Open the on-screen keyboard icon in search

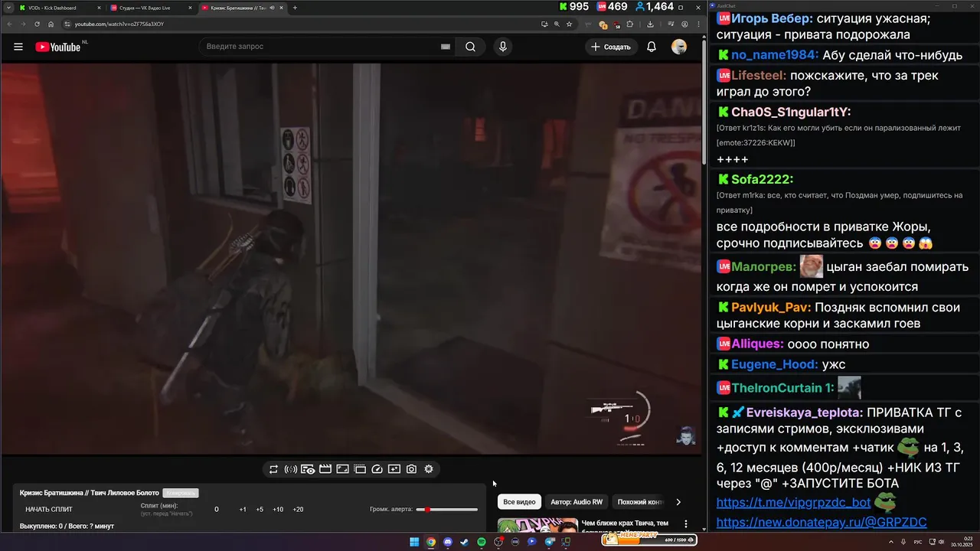(x=446, y=47)
